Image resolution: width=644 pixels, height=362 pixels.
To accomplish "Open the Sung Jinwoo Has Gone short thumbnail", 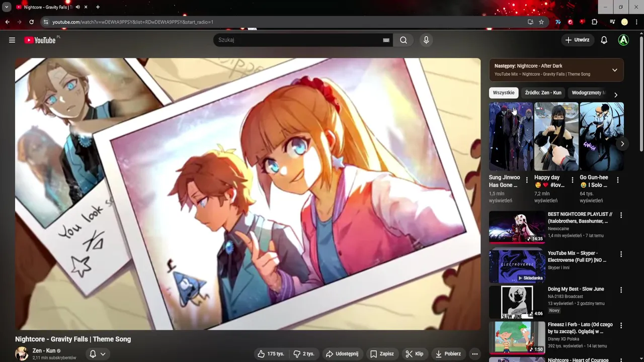I will pyautogui.click(x=511, y=137).
